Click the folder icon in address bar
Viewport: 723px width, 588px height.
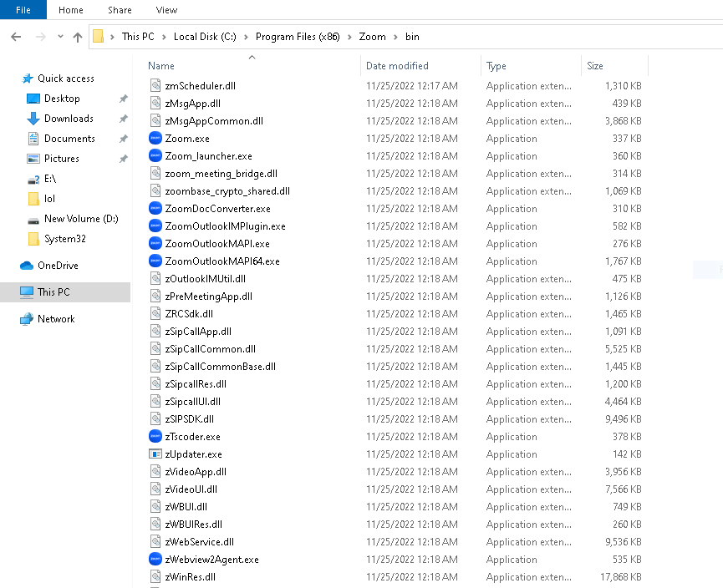coord(99,37)
